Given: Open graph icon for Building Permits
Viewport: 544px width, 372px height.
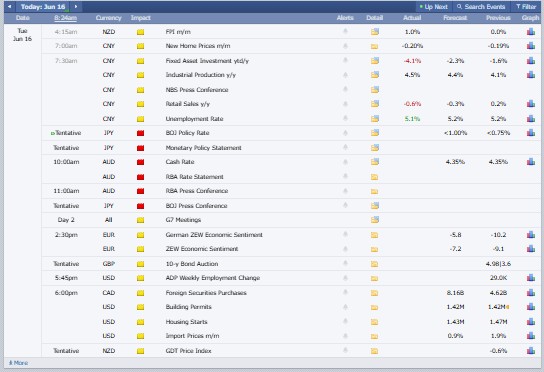Looking at the screenshot, I should pyautogui.click(x=531, y=307).
